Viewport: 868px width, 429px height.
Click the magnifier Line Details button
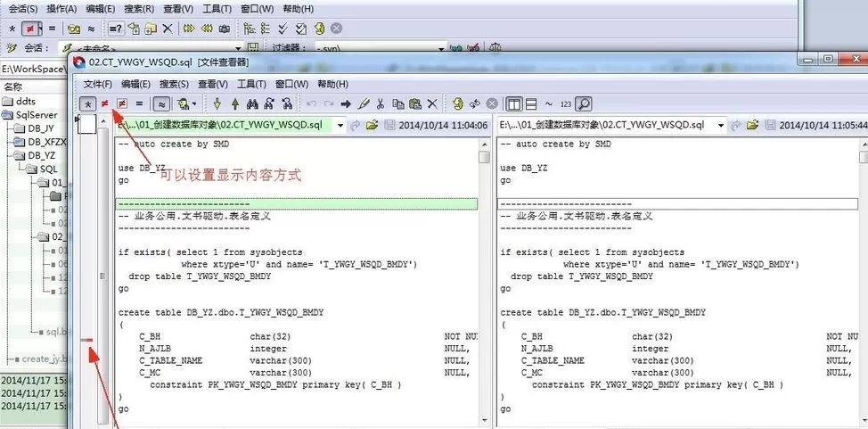(x=584, y=103)
